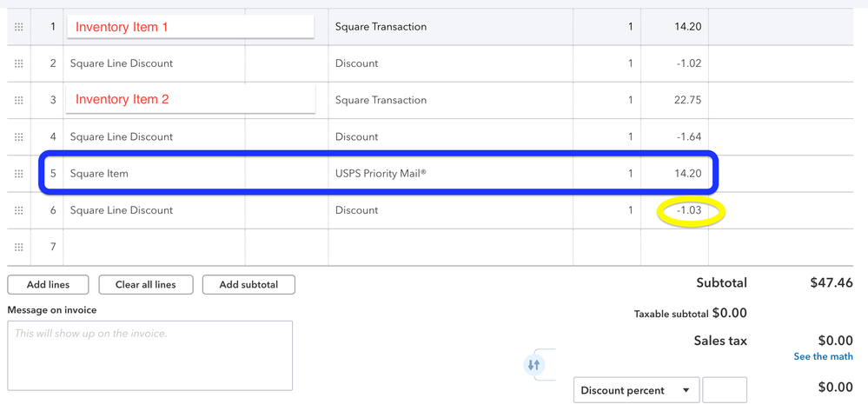
Task: Select the Inventory Item 2 product field
Action: [x=190, y=100]
